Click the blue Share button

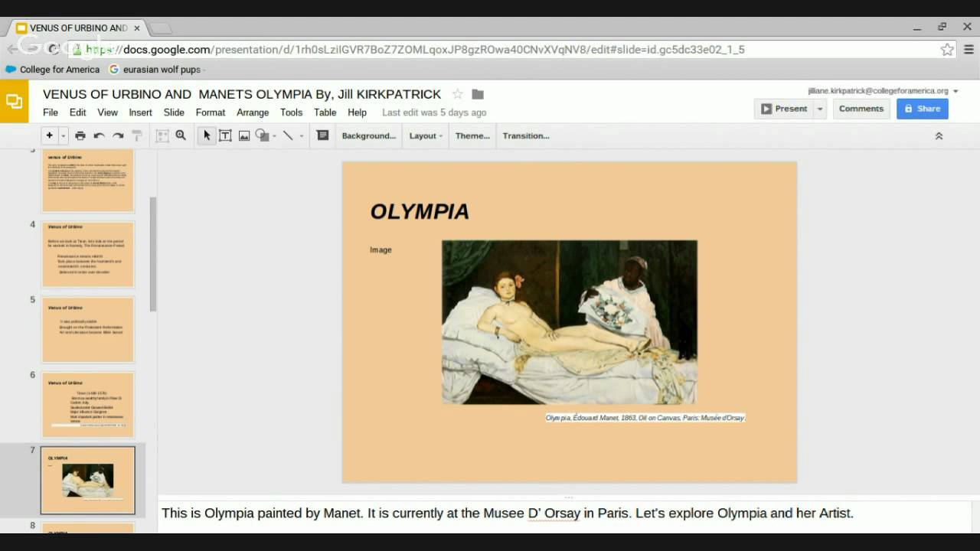(923, 109)
